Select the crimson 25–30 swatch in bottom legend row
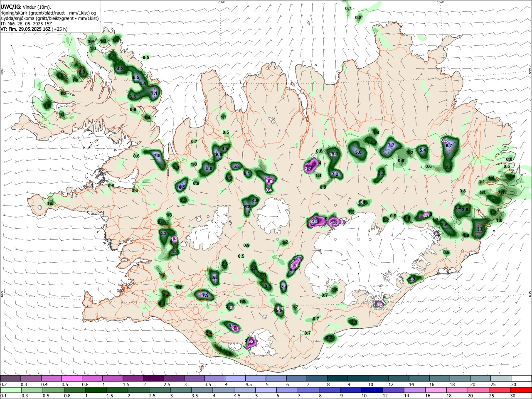The width and height of the screenshot is (532, 399). (500, 390)
